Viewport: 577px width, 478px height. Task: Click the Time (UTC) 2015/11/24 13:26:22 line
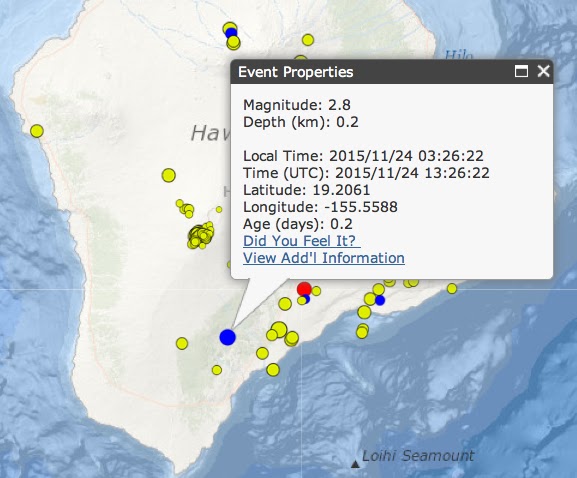coord(367,173)
